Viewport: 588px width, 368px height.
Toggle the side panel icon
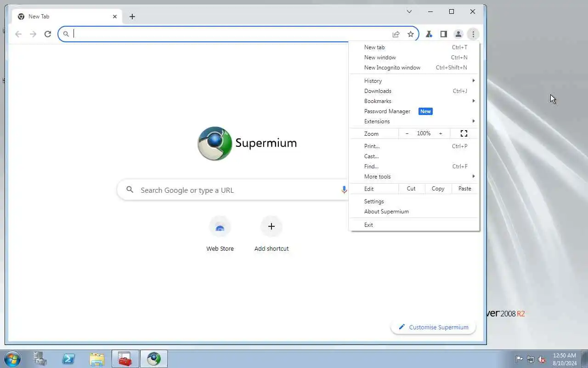click(x=443, y=34)
